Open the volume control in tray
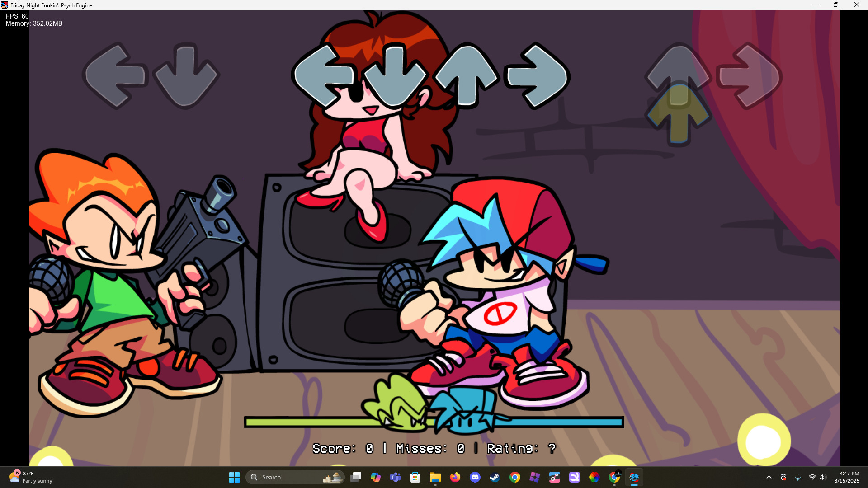 tap(823, 477)
